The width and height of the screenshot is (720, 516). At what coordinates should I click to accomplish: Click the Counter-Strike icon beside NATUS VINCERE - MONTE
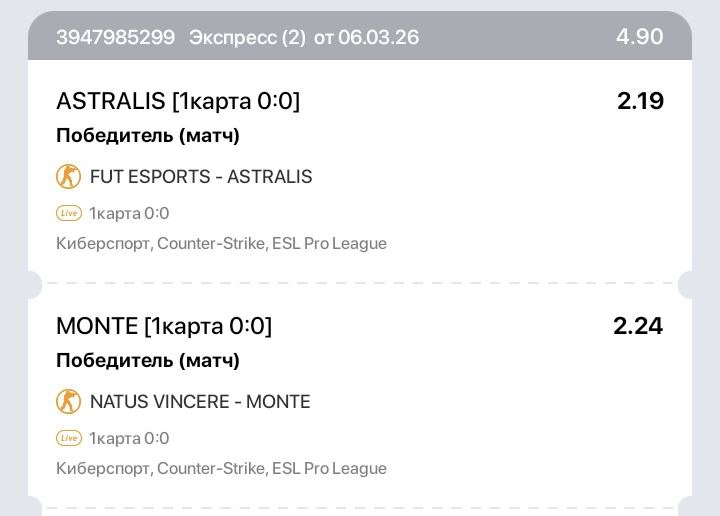(68, 402)
